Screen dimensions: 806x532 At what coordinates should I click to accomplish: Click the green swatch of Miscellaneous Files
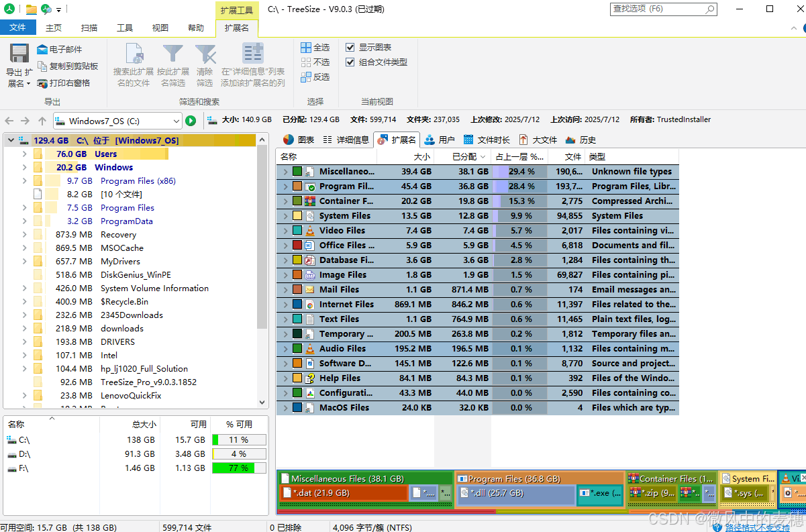[x=297, y=171]
